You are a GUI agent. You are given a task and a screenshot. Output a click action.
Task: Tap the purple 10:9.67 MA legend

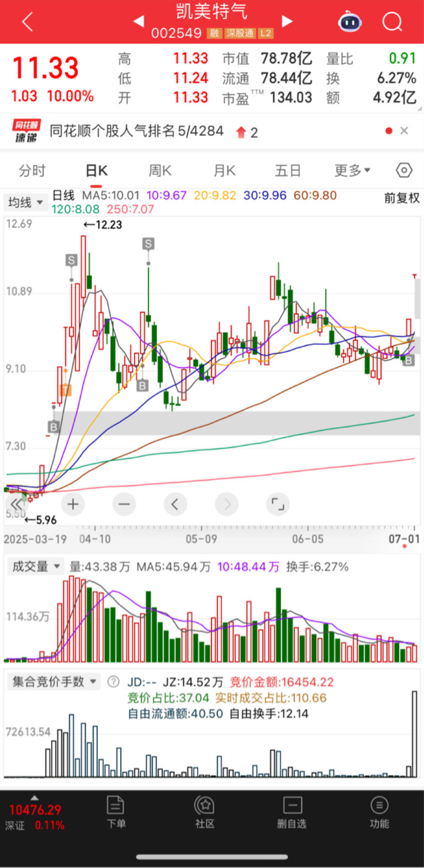167,196
